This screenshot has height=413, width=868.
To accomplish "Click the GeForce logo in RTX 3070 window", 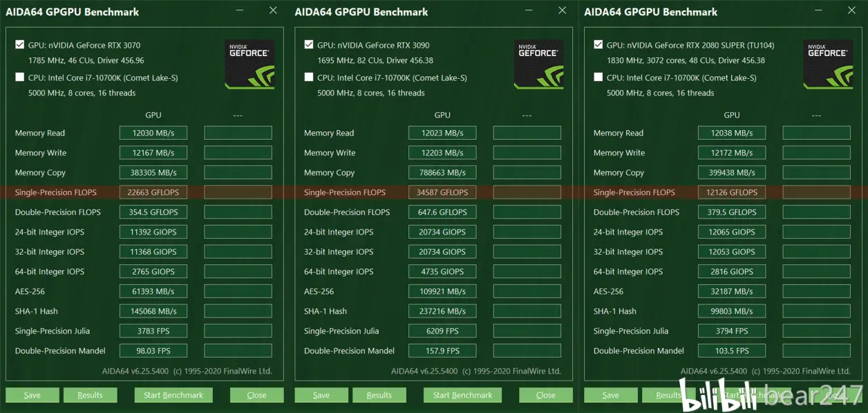I will pos(249,64).
